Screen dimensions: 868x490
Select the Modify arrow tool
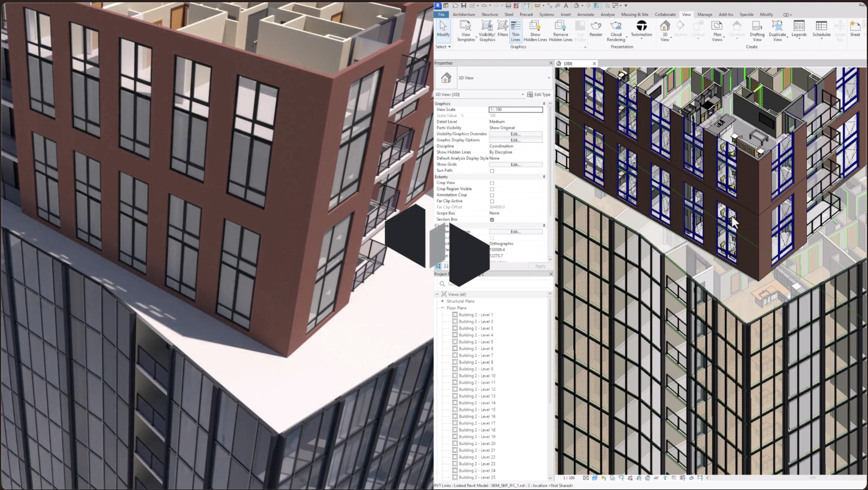tap(443, 29)
